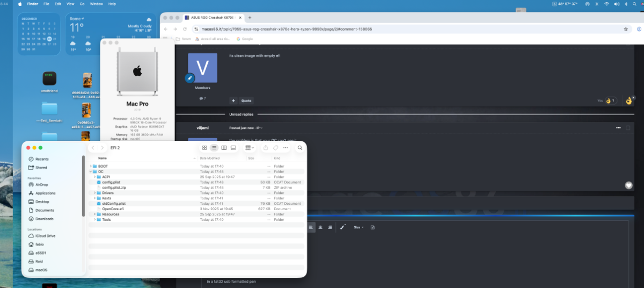Viewport: 644px width, 288px height.
Task: Open Shared in Finder sidebar
Action: click(38, 168)
